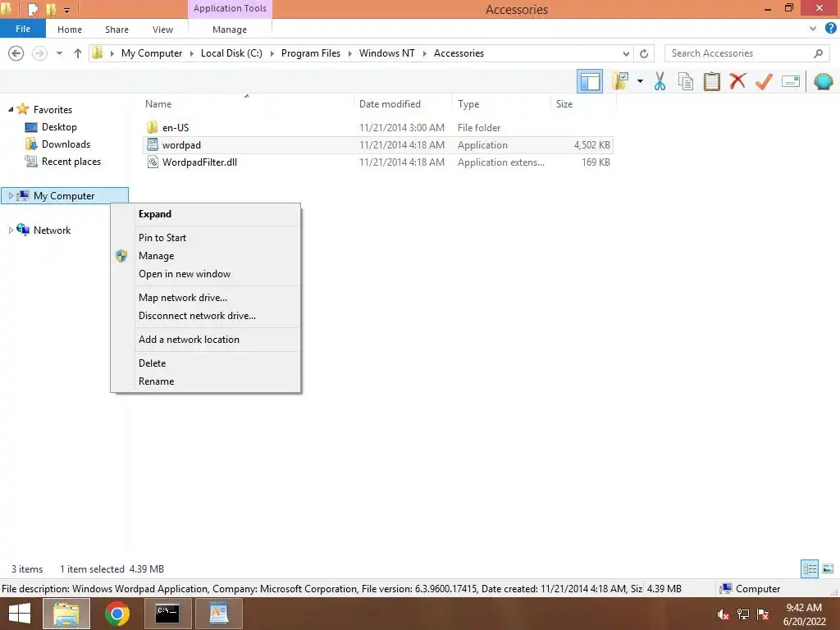
Task: Open the recent locations dropdown
Action: (x=59, y=53)
